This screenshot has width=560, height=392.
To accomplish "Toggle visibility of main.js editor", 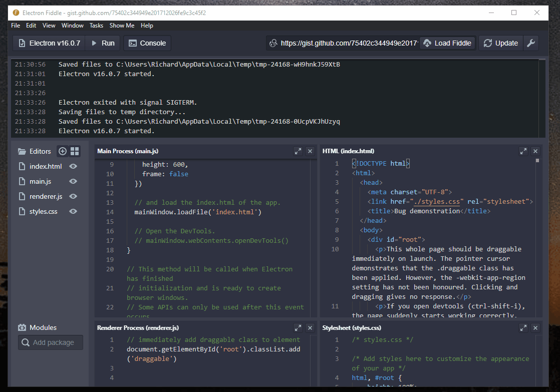I will (x=73, y=181).
